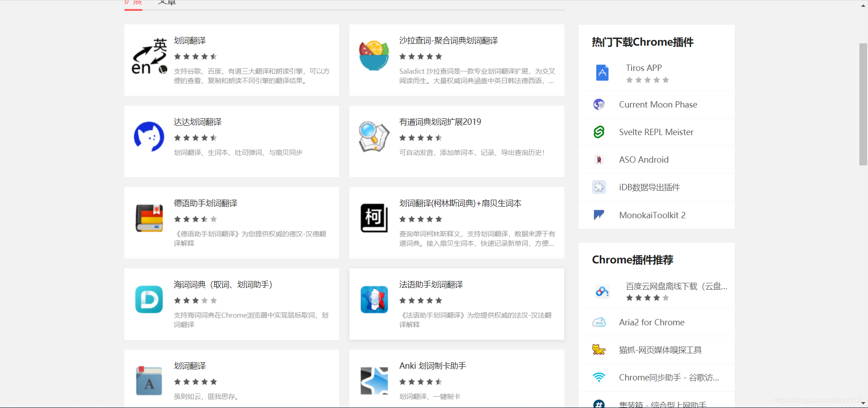Click the 猫抓 yellow cat icon

point(599,350)
